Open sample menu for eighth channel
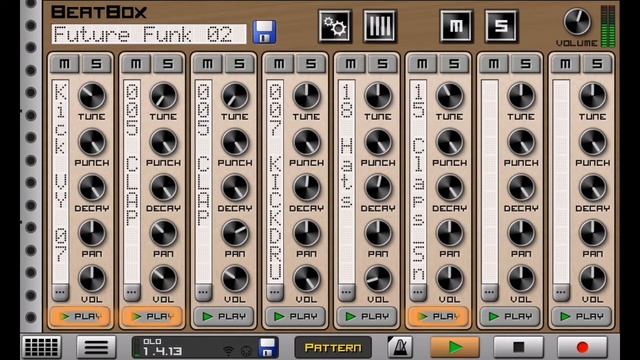The width and height of the screenshot is (640, 360). (561, 292)
